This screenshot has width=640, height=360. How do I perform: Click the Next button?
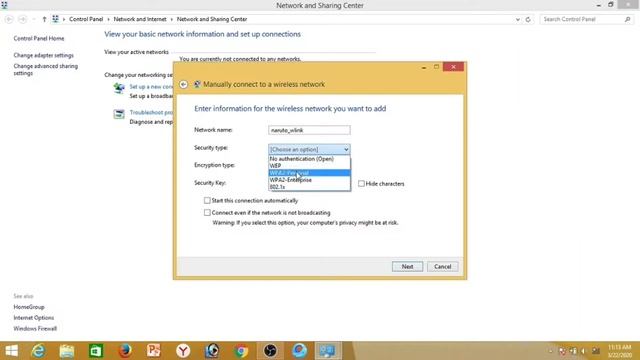tap(407, 267)
